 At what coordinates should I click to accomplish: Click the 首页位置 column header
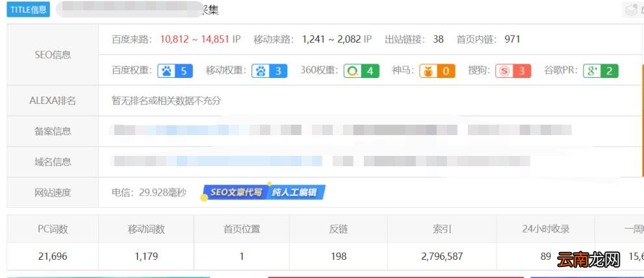[x=242, y=229]
